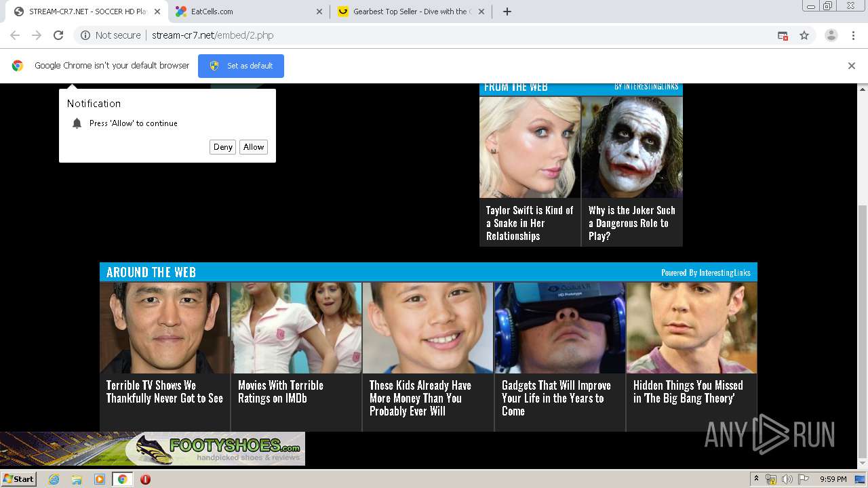Open 'Why is the Joker Such a Dangerous Role' link
The width and height of the screenshot is (868, 488).
(x=632, y=223)
